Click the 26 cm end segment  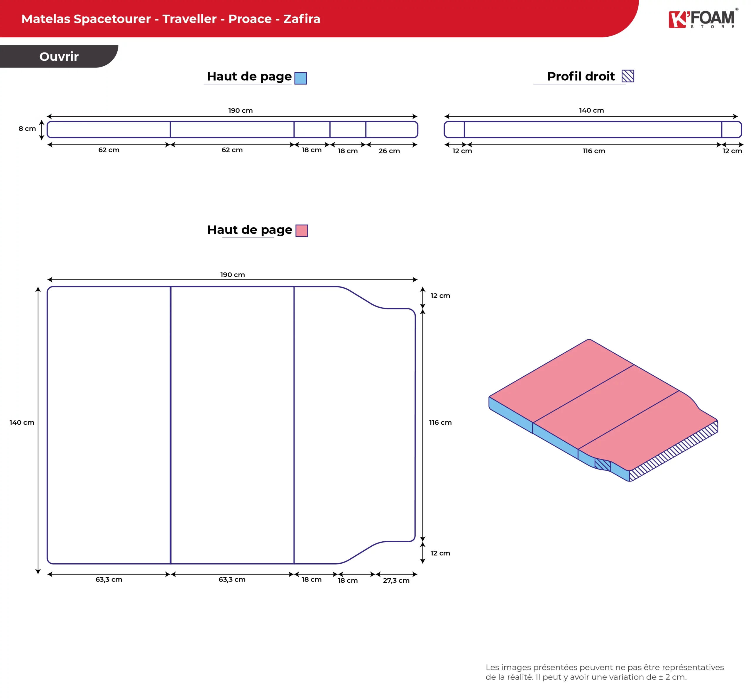point(390,151)
